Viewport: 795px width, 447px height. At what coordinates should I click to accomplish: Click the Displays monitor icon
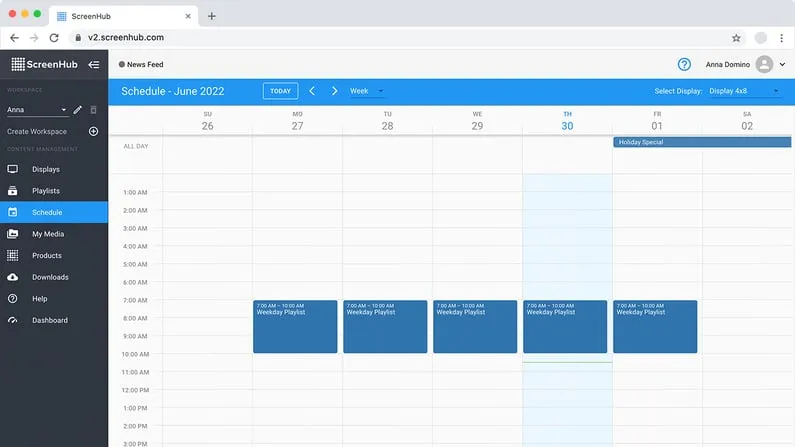[13, 169]
